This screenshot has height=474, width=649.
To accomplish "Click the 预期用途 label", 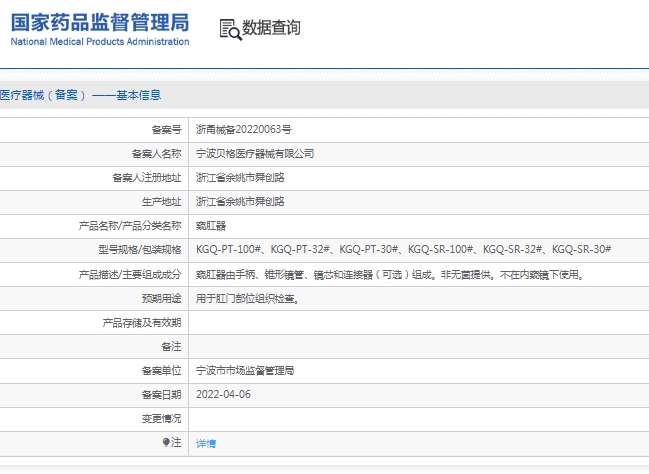I will coord(161,298).
